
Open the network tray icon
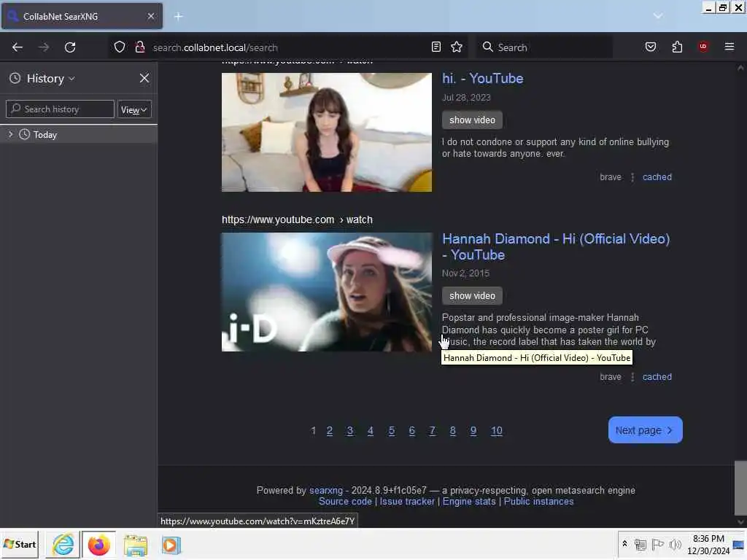tap(640, 544)
